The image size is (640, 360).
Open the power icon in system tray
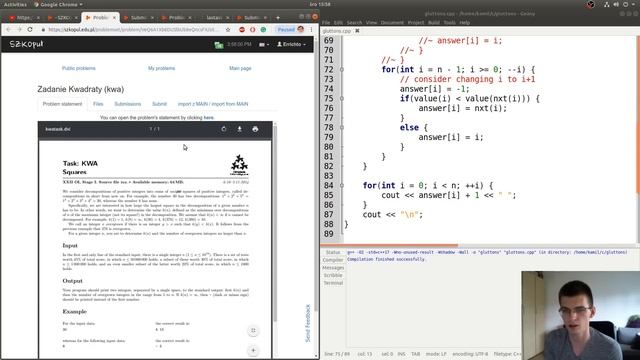(x=625, y=4)
